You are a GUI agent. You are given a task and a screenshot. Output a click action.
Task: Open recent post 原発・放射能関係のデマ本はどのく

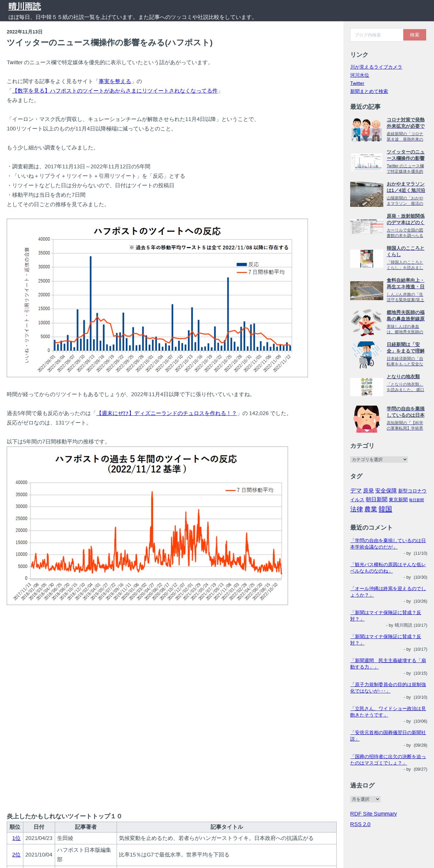point(405,219)
